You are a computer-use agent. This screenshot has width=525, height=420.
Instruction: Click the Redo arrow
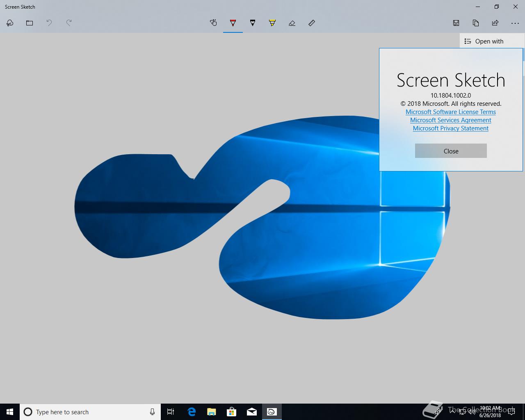(x=69, y=23)
